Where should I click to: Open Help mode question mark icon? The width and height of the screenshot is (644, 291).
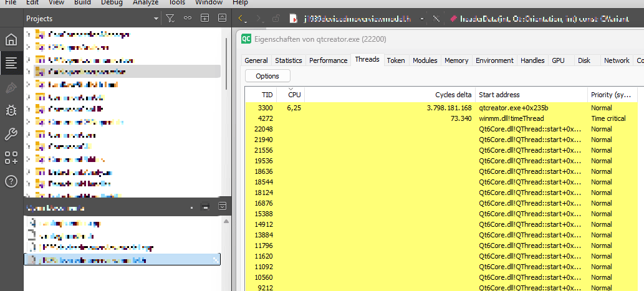point(11,181)
